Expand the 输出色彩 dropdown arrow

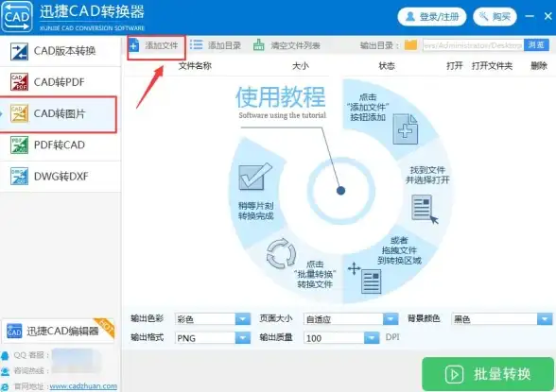pyautogui.click(x=242, y=319)
